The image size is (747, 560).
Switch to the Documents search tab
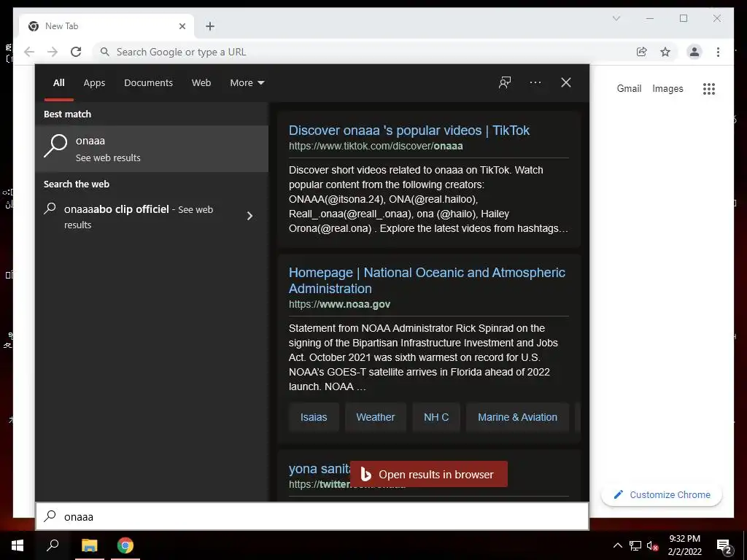pos(149,83)
